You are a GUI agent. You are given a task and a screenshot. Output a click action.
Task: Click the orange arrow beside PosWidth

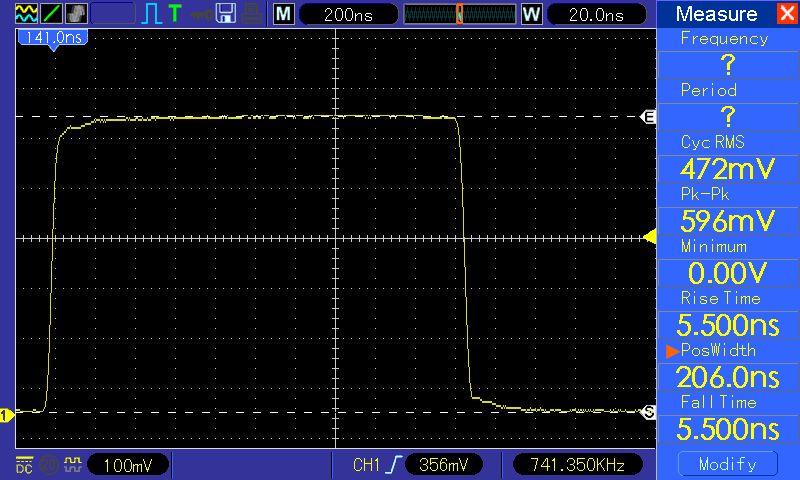(672, 351)
